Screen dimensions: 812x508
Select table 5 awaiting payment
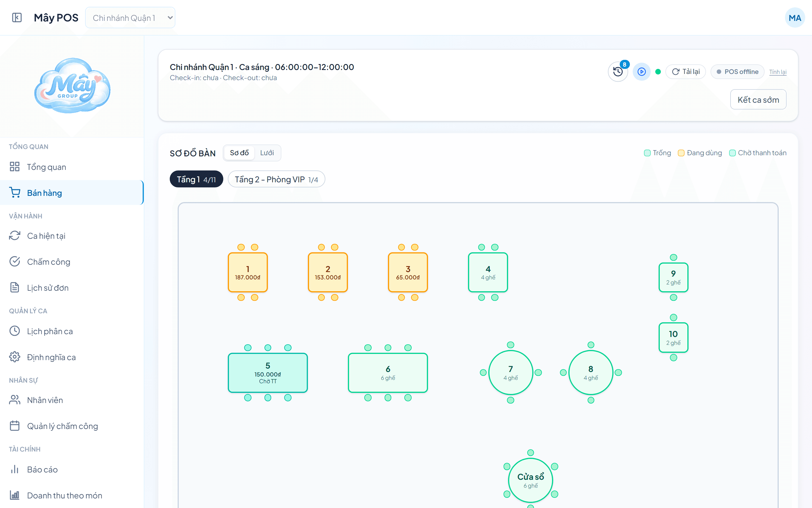point(268,373)
